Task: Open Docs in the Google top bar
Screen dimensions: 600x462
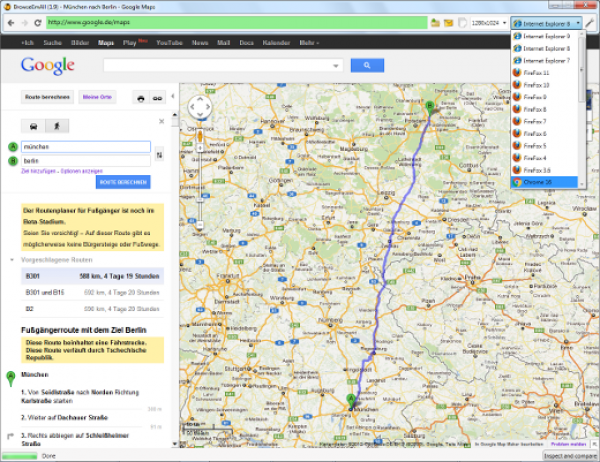Action: 246,42
